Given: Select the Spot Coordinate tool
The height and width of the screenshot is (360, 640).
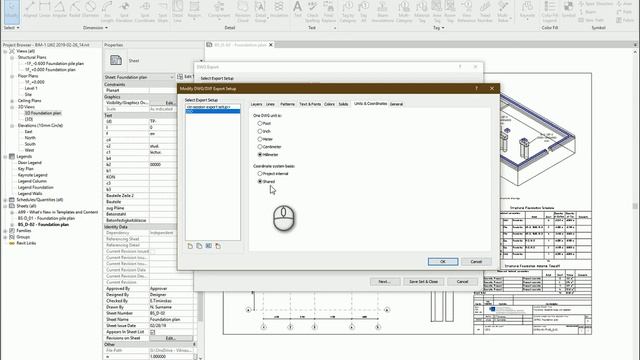Looking at the screenshot, I should pos(145,11).
